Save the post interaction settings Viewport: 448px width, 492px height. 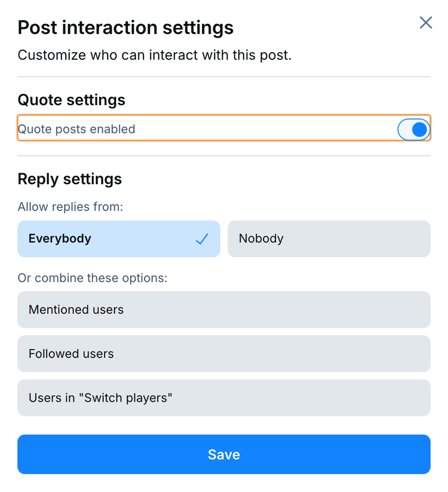(224, 454)
